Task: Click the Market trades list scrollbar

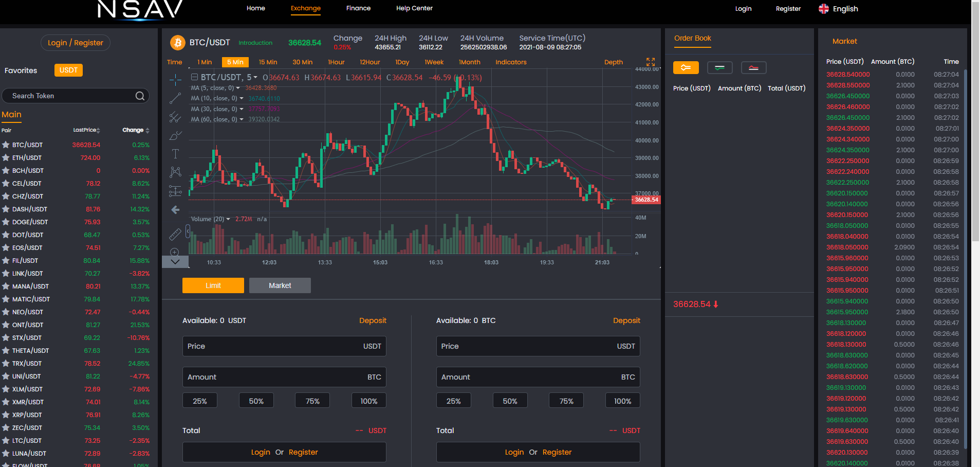Action: point(965,257)
